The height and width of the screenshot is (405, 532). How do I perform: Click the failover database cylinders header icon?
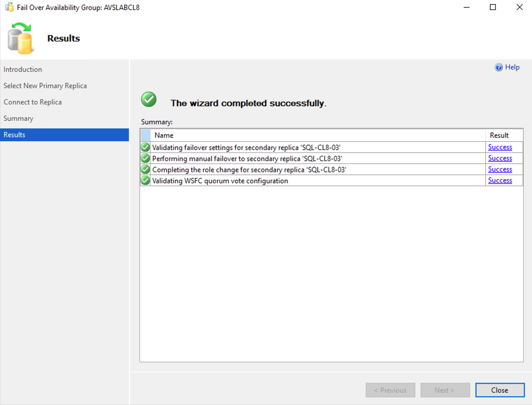click(x=20, y=39)
